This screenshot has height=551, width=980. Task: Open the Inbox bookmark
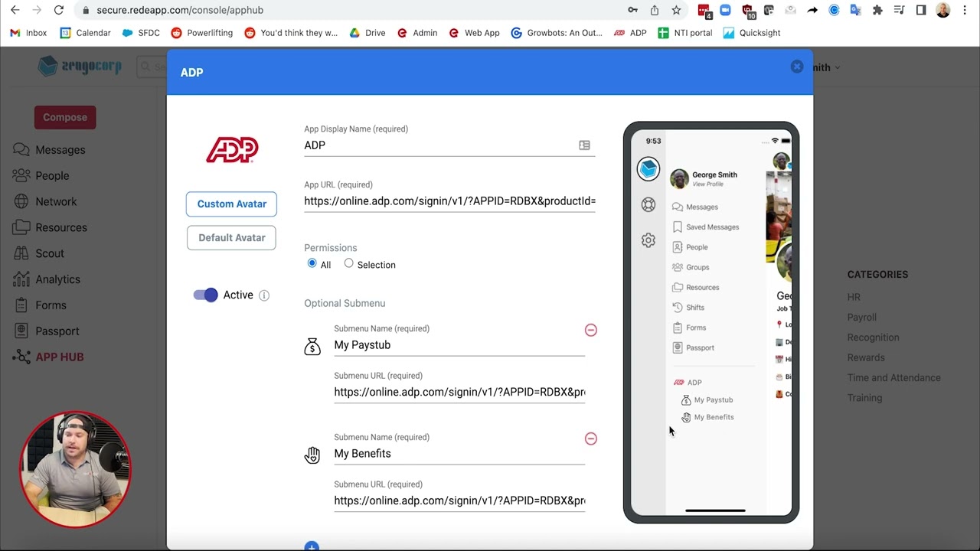point(28,33)
